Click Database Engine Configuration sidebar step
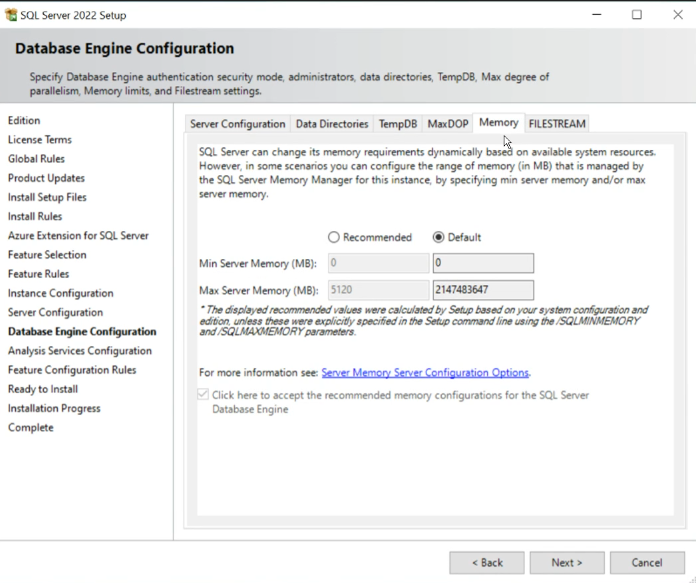This screenshot has height=583, width=696. pyautogui.click(x=82, y=332)
